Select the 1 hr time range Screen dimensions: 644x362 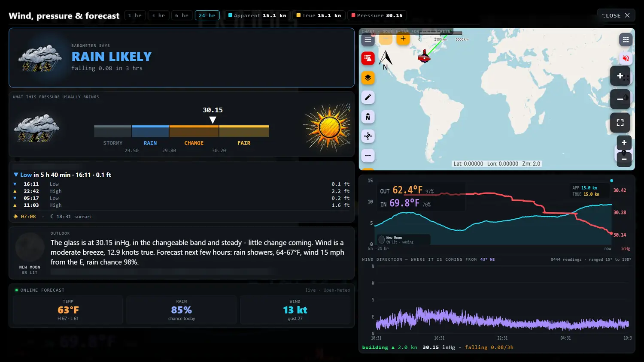135,15
